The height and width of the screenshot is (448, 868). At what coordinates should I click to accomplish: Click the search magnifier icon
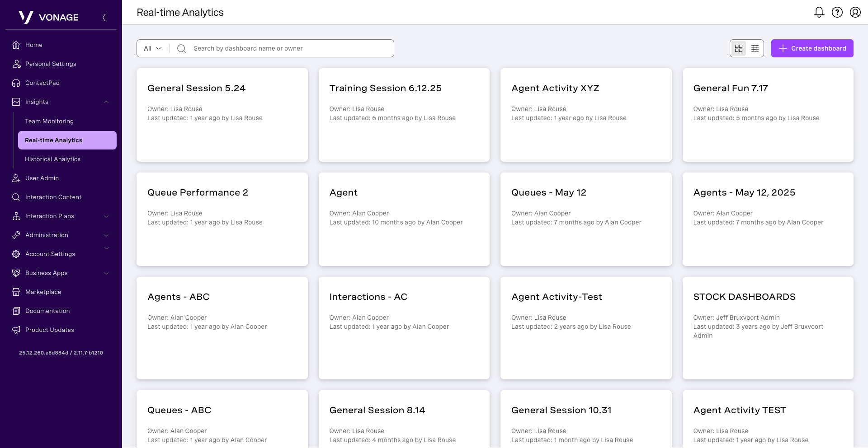[182, 49]
